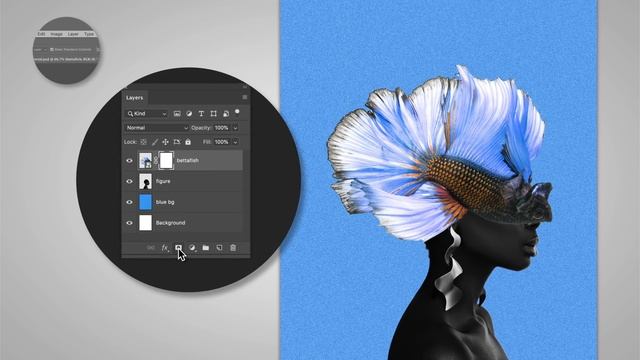Expand the Opacity slider arrow

pos(236,128)
